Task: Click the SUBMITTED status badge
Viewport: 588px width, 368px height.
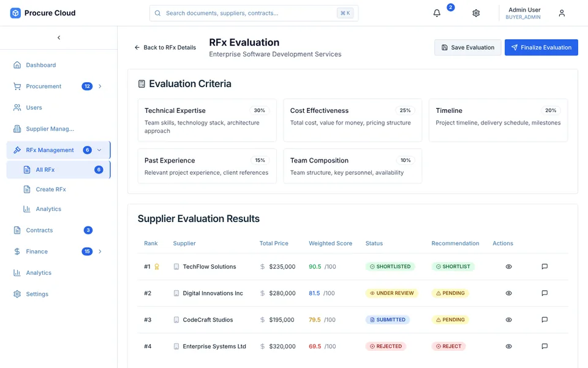Action: click(387, 320)
